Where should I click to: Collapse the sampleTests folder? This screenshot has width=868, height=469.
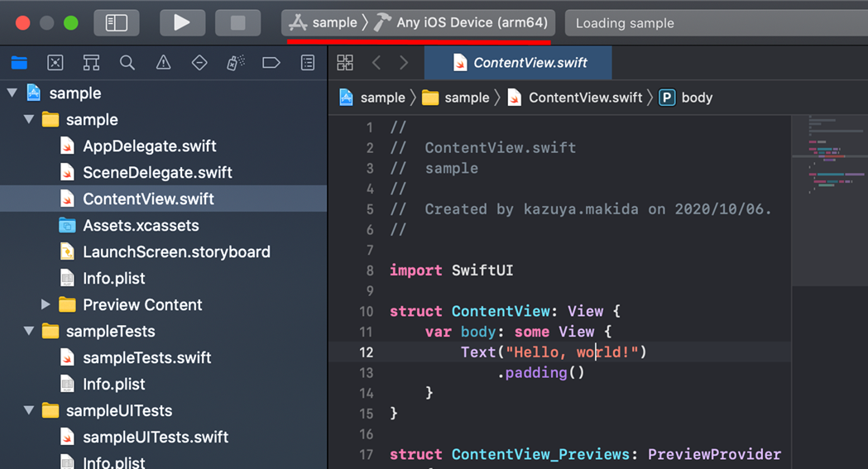point(29,331)
